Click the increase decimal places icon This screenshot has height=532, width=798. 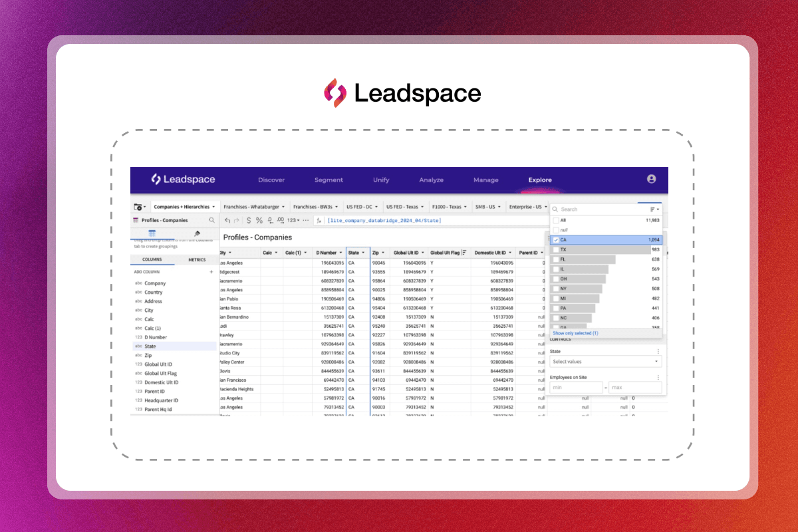point(281,220)
